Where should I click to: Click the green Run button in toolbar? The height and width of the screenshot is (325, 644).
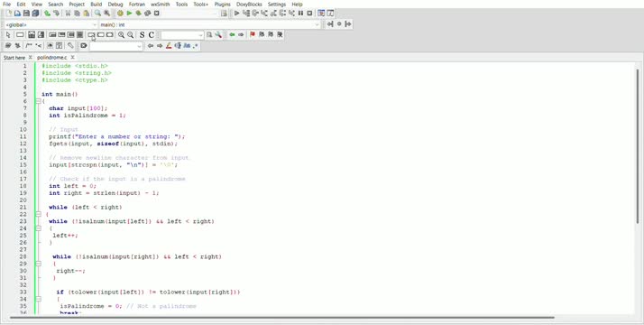129,14
